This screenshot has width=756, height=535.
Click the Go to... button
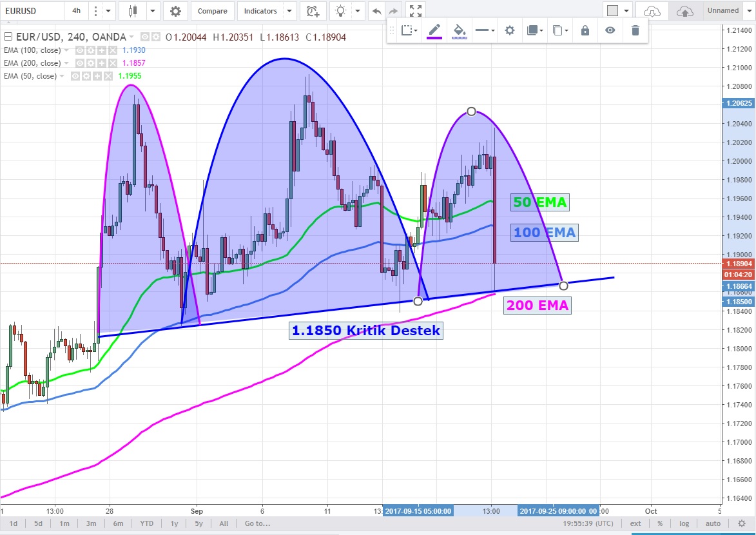point(257,523)
